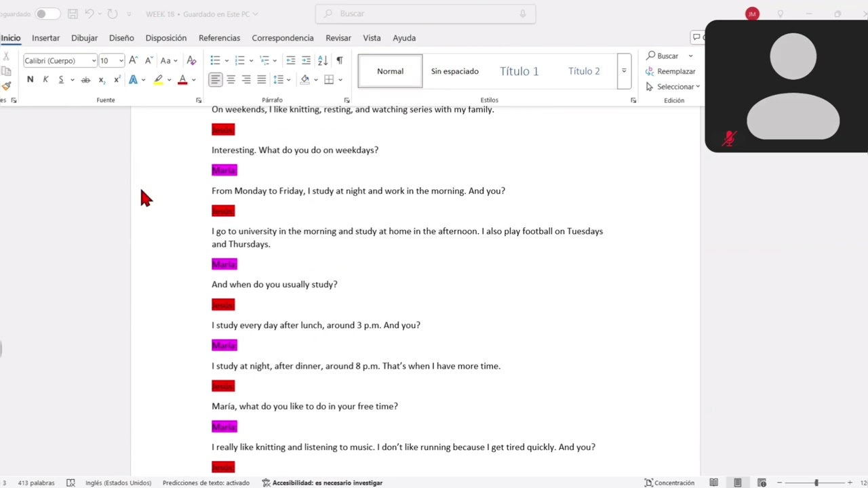Show paragraph marks (pilcrow)

[x=339, y=60]
